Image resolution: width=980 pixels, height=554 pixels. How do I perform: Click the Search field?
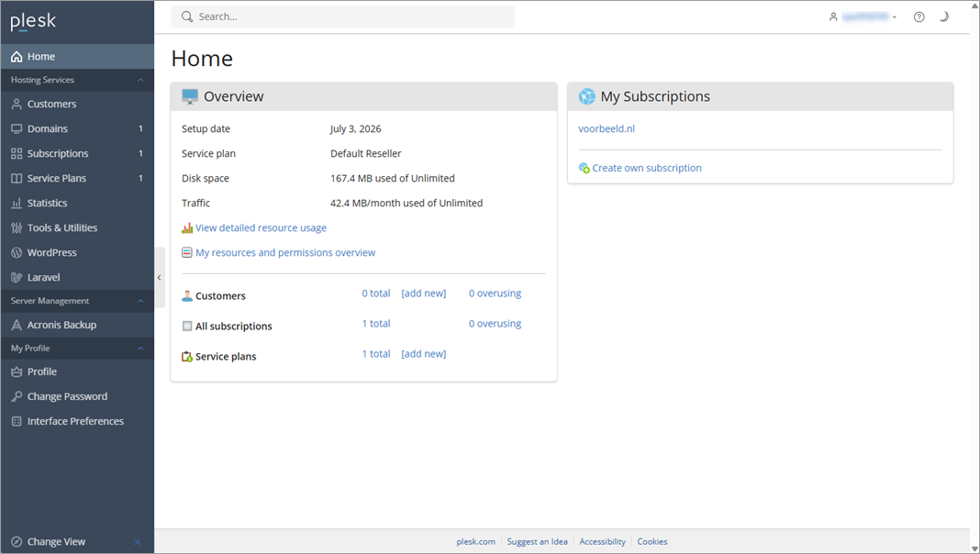point(342,17)
